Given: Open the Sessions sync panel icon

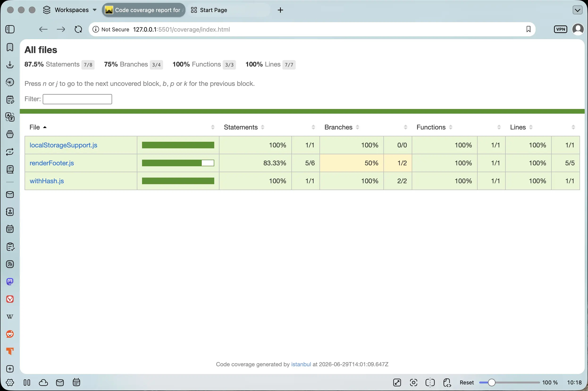Looking at the screenshot, I should (x=10, y=152).
